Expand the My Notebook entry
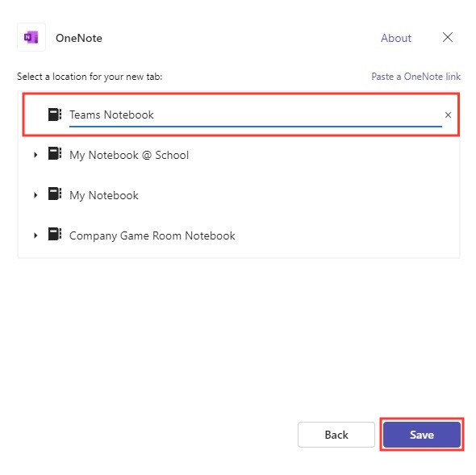Screen dimensions: 476x475 (35, 195)
